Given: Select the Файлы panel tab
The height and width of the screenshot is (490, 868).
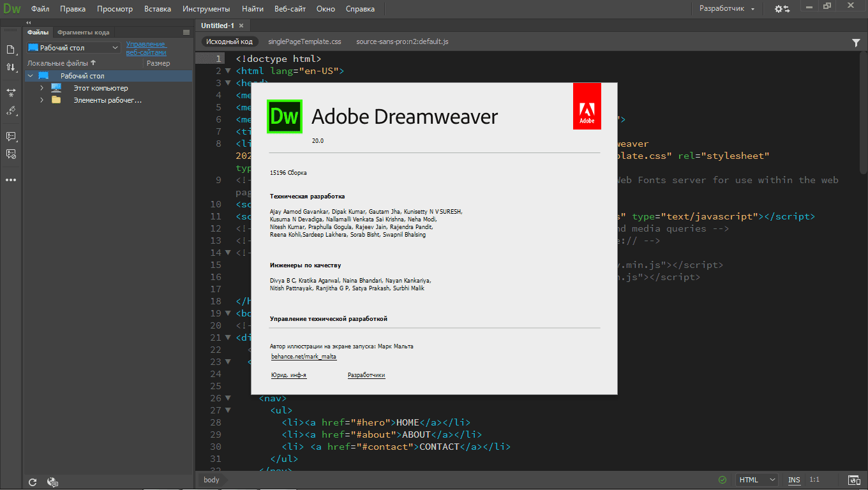Looking at the screenshot, I should (38, 32).
